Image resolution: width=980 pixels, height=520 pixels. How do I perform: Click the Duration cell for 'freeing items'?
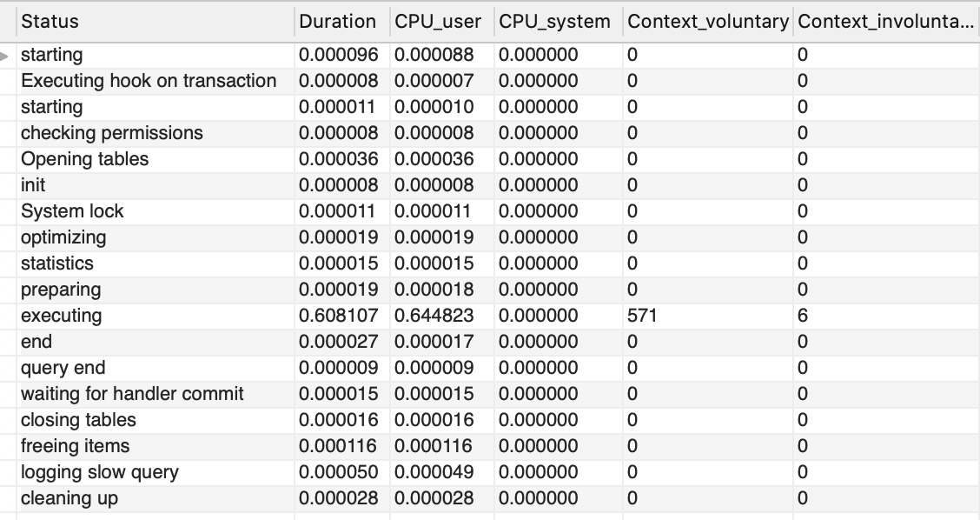point(339,446)
